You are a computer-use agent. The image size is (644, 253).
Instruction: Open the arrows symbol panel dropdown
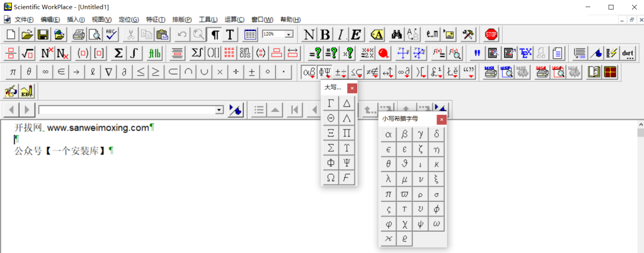coord(389,72)
